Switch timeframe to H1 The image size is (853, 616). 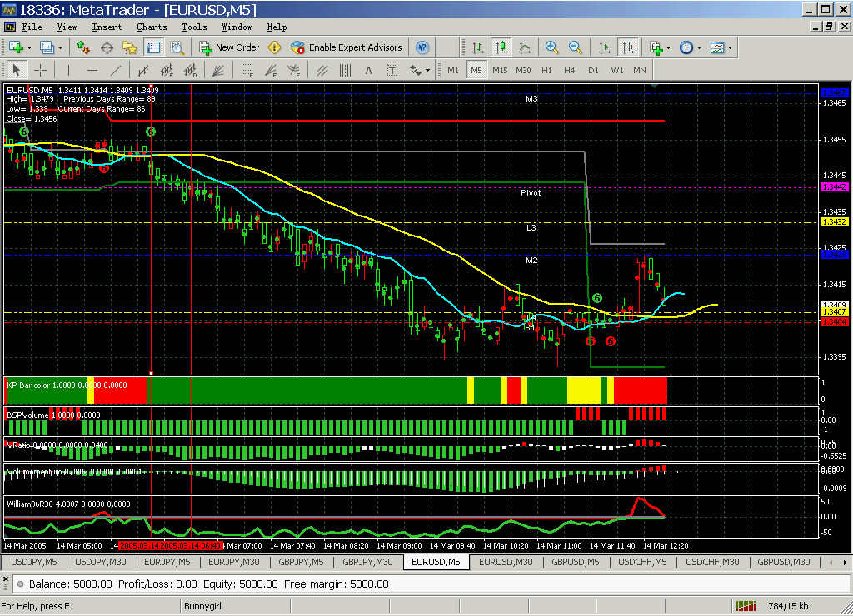[546, 70]
